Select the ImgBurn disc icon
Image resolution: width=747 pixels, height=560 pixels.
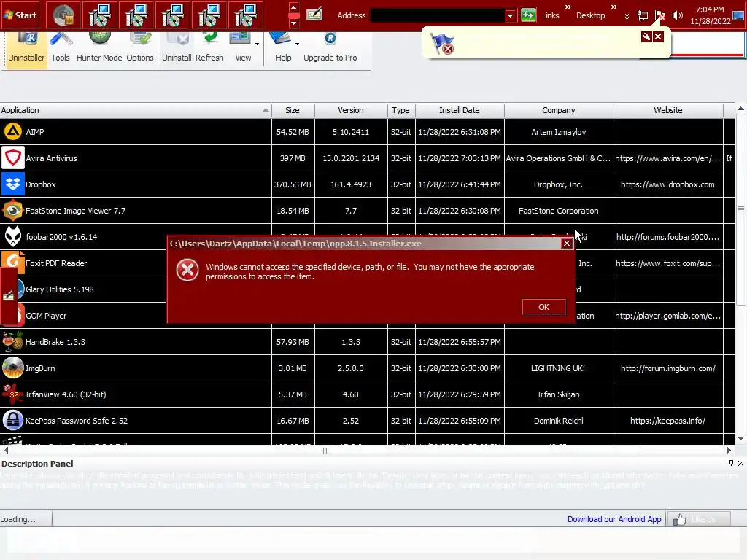click(x=13, y=367)
